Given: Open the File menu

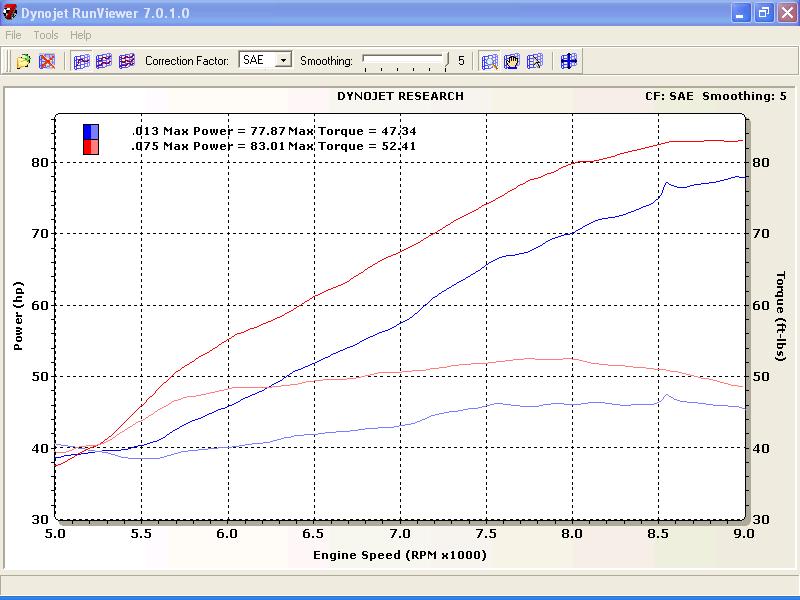Looking at the screenshot, I should click(13, 35).
